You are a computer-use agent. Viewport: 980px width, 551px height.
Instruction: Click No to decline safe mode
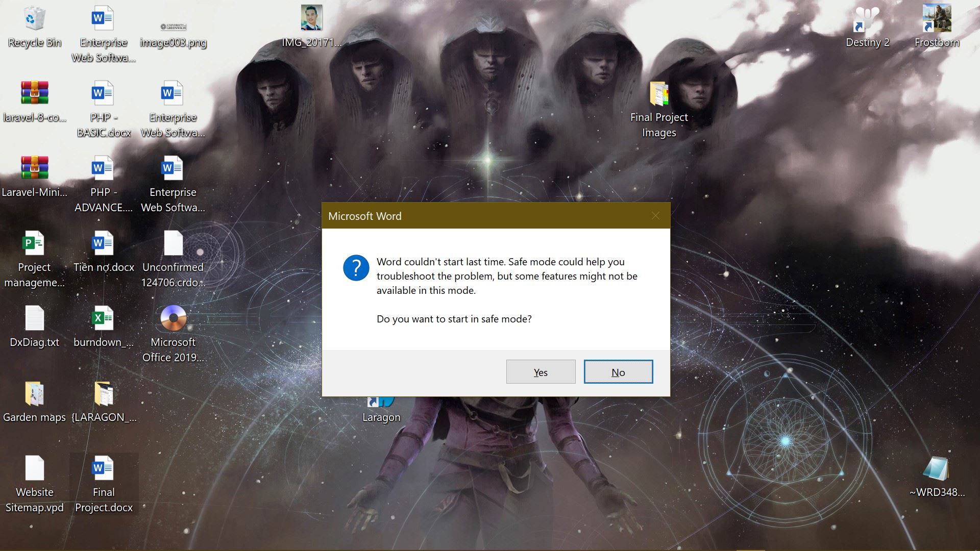pos(617,371)
